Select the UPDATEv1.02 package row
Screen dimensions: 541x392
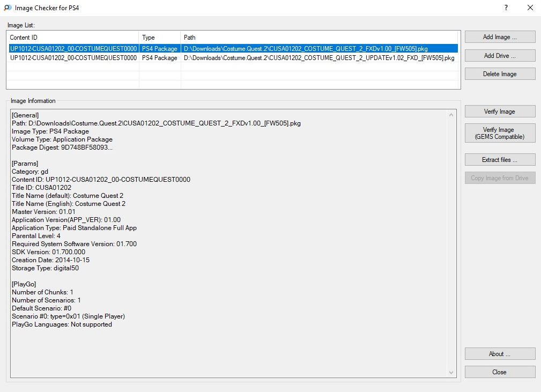point(233,58)
